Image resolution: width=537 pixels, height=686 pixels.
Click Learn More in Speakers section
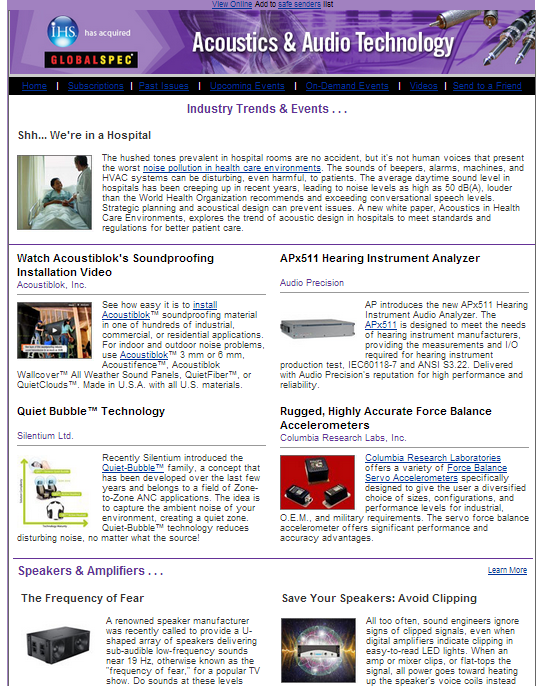[507, 570]
